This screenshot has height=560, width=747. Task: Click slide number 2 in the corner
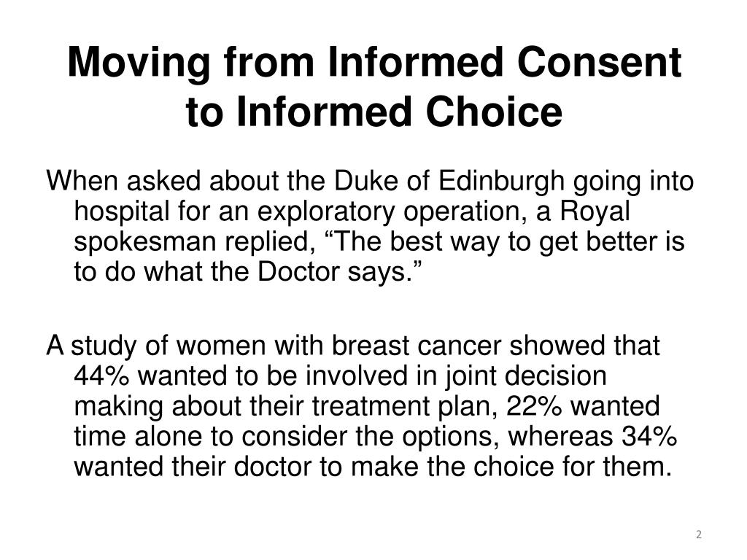(x=698, y=534)
